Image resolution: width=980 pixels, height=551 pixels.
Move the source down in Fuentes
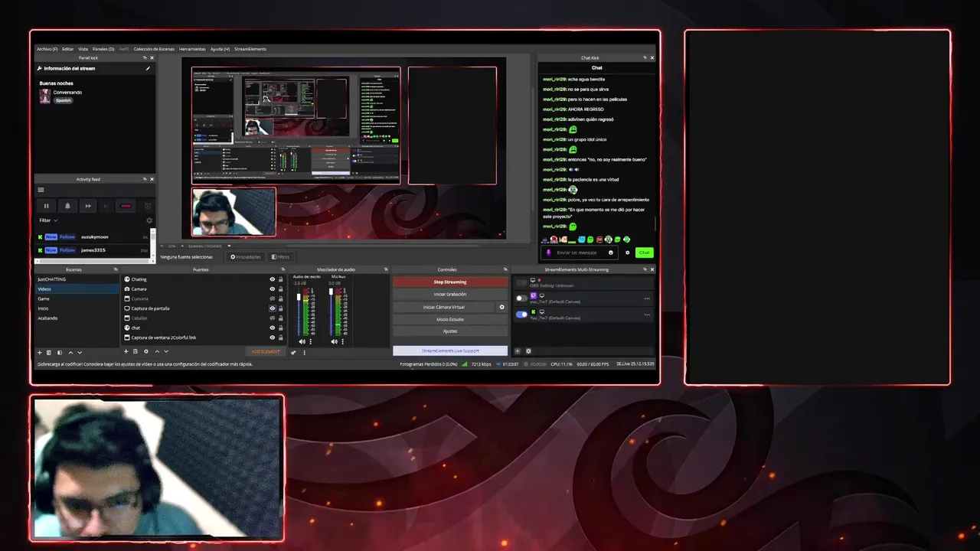tap(166, 351)
